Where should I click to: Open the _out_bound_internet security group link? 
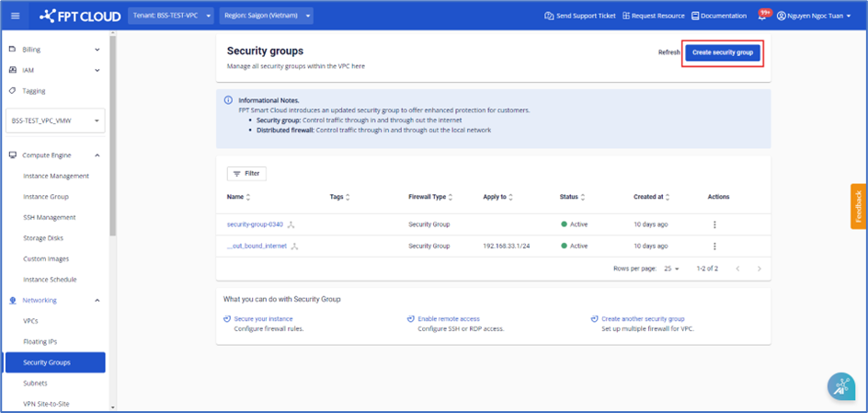coord(257,247)
